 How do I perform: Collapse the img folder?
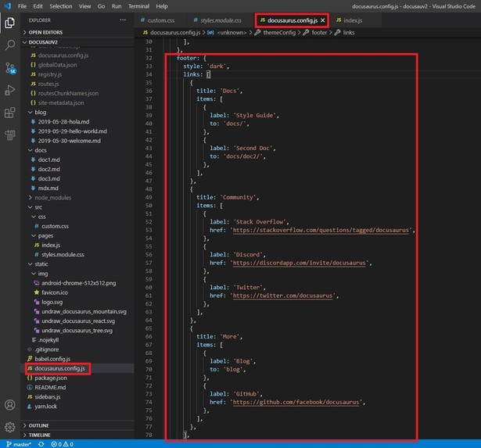(43, 274)
